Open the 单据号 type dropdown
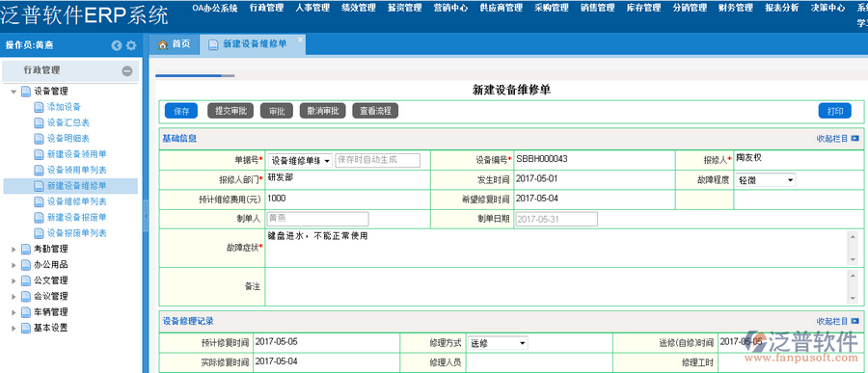 (x=301, y=161)
